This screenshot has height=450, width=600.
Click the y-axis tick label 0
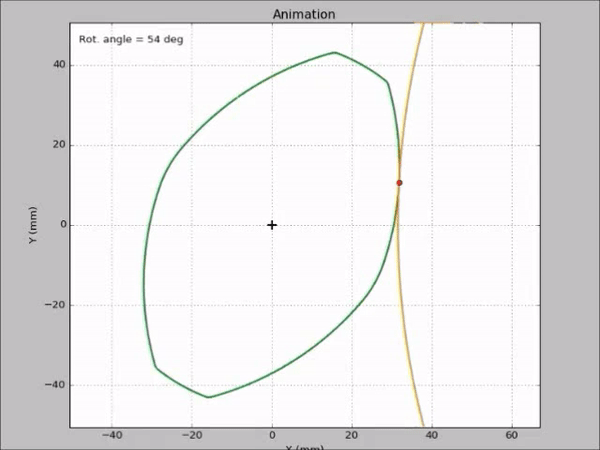(x=63, y=225)
